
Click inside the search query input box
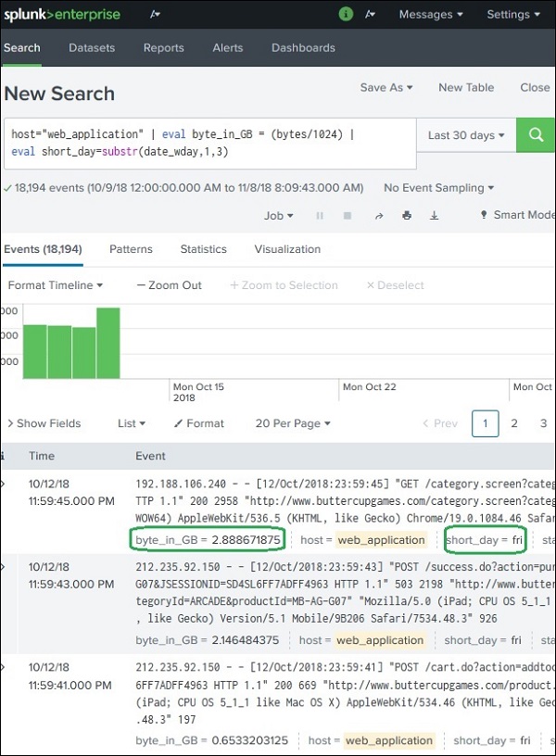204,143
